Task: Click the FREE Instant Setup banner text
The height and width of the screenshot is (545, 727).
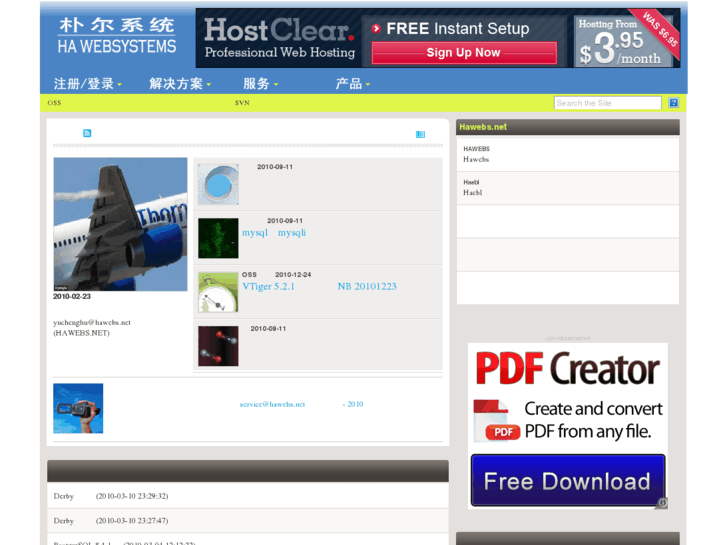Action: [458, 29]
